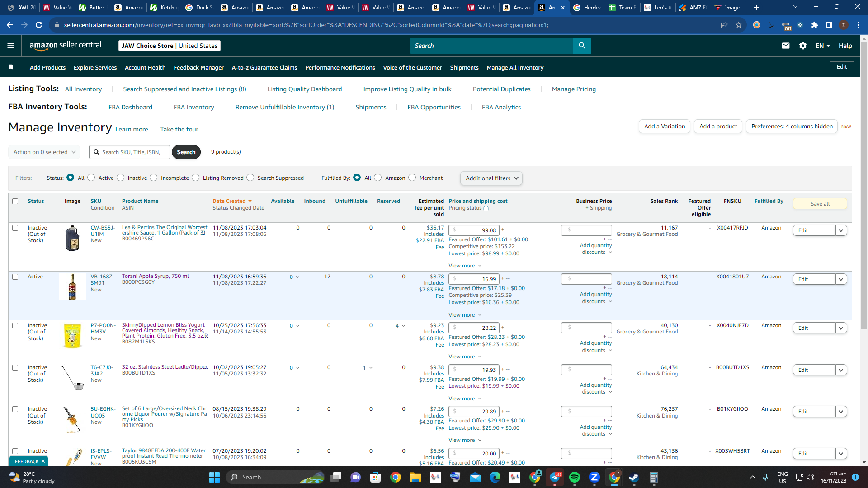Open Manage All Inventory nav item
This screenshot has width=868, height=488.
point(515,67)
